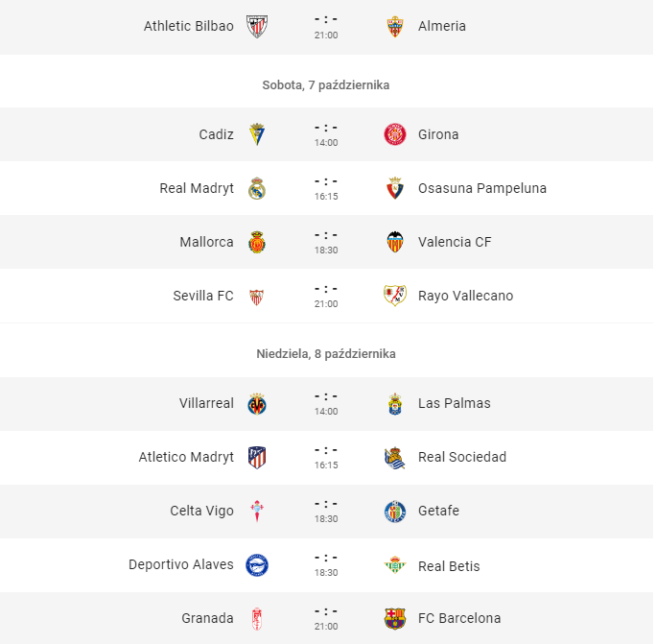Click the Granada match 21:00 score placeholder
This screenshot has width=656, height=644.
pyautogui.click(x=326, y=611)
